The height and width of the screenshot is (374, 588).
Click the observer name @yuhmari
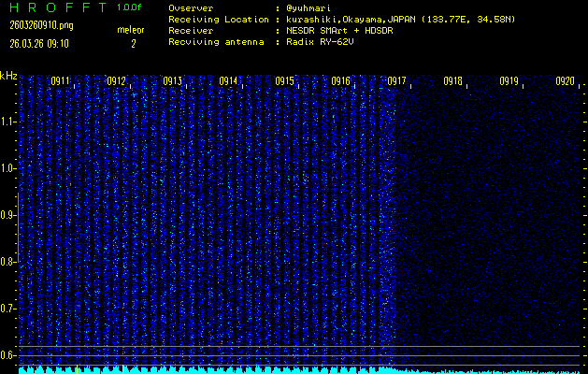pos(308,7)
